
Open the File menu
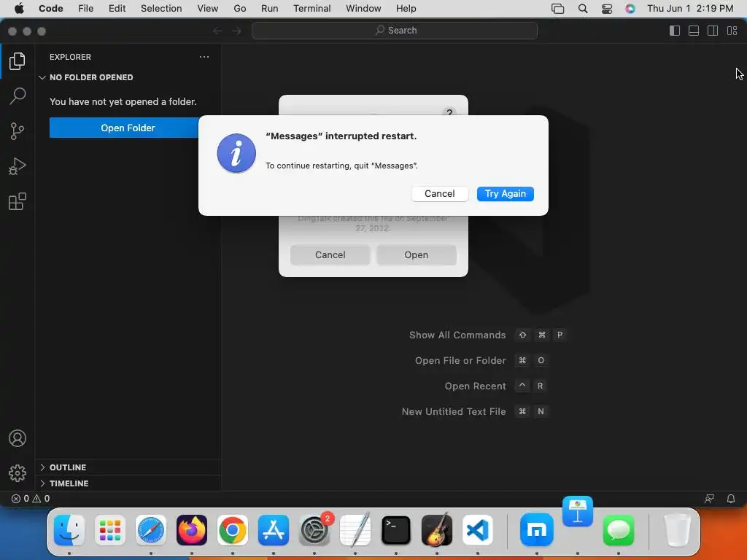point(86,9)
